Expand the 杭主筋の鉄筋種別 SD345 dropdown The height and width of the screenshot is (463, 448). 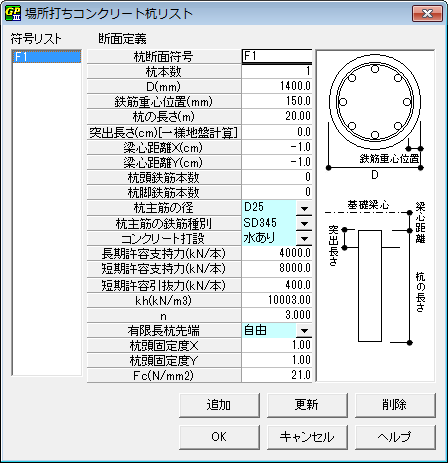(x=304, y=223)
